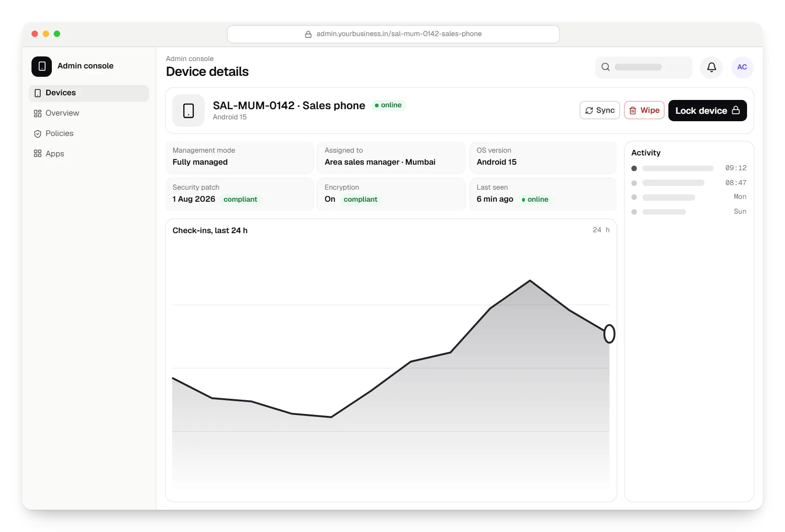Image resolution: width=785 pixels, height=532 pixels.
Task: Open the Apps sidebar item
Action: click(x=89, y=154)
